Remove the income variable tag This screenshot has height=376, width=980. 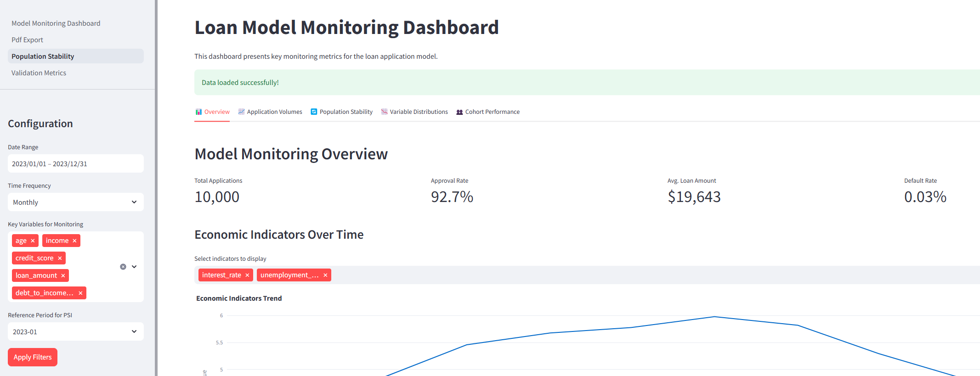[x=74, y=241]
